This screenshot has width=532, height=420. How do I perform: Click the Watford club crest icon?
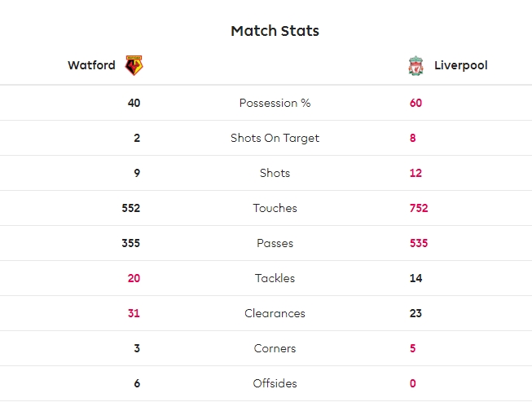pos(134,65)
